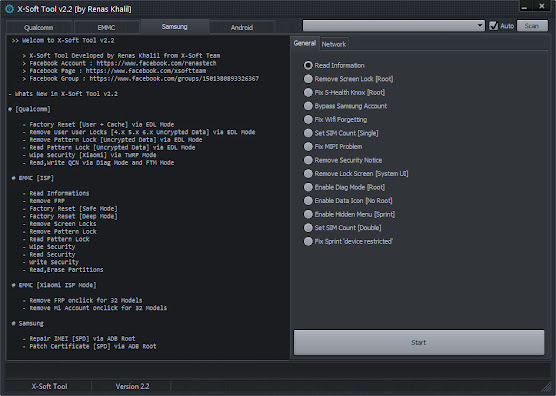Click 'Welcom to X-Soft Tool v2.2' log line

(63, 40)
